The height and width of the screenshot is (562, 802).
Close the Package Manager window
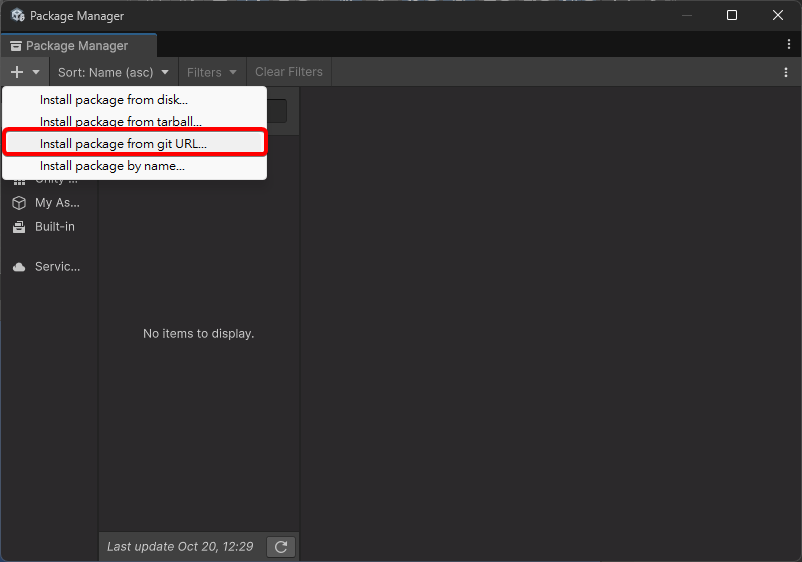pos(778,15)
